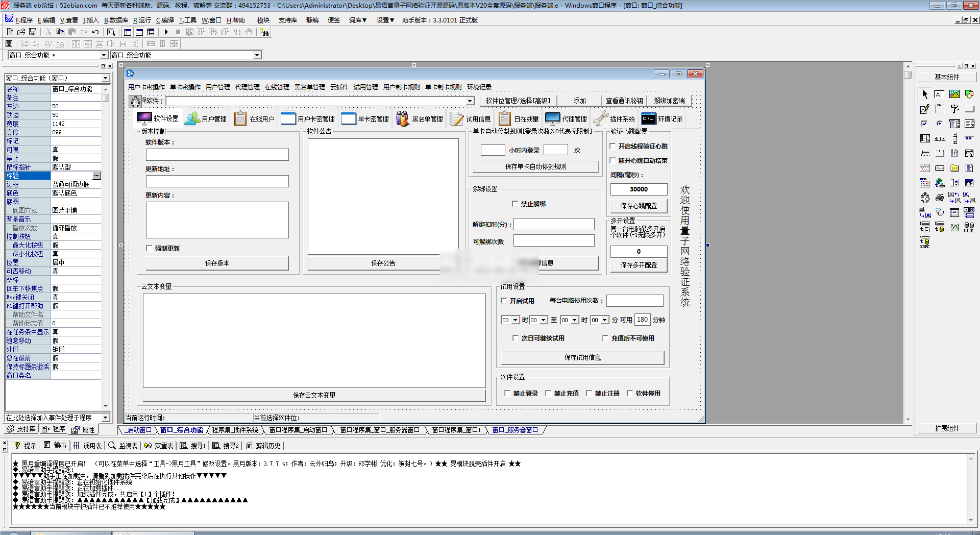
Task: Click the 每台电脑使用次数 input field
Action: click(x=634, y=301)
